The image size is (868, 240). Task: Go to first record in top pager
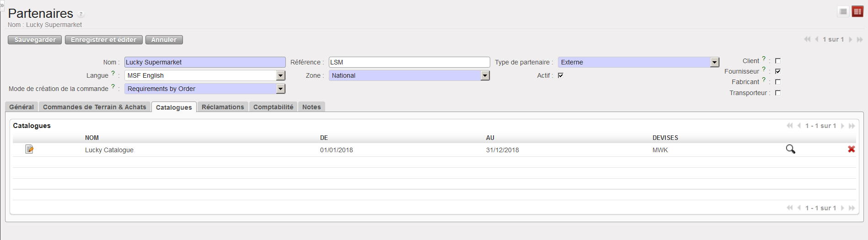coord(807,40)
